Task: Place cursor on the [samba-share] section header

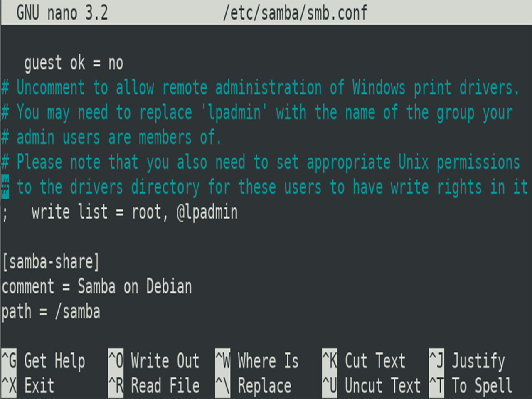Action: 51,262
